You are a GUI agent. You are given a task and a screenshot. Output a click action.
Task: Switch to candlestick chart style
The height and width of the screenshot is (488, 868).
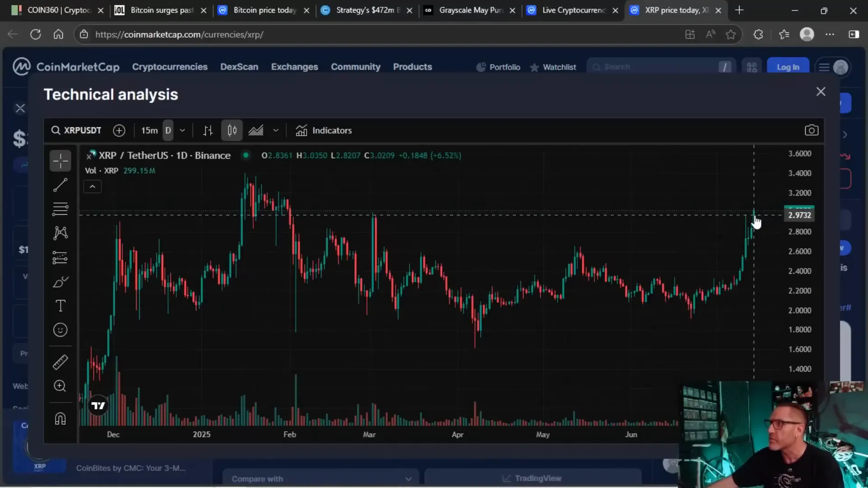(x=232, y=131)
